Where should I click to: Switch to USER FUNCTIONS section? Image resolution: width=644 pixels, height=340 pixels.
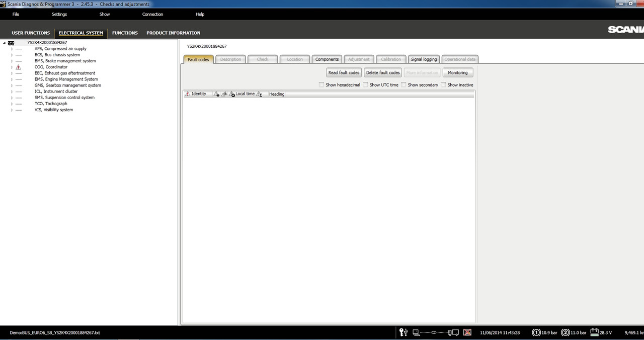[31, 33]
